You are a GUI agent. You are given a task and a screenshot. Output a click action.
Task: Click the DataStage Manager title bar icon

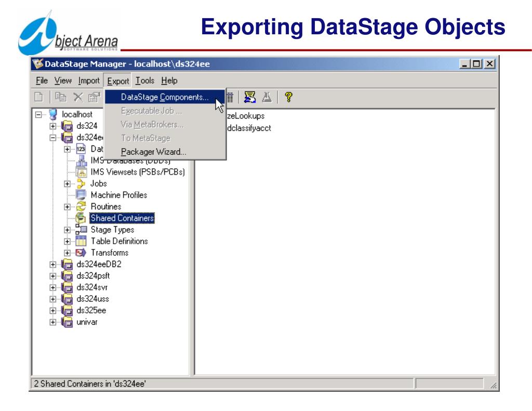[37, 64]
